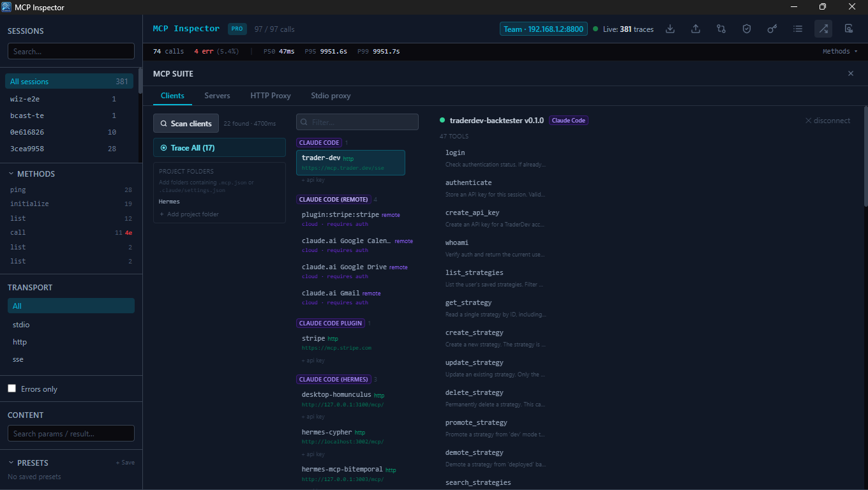Select claude.ai Gmail client
Image resolution: width=868 pixels, height=490 pixels.
click(350, 297)
